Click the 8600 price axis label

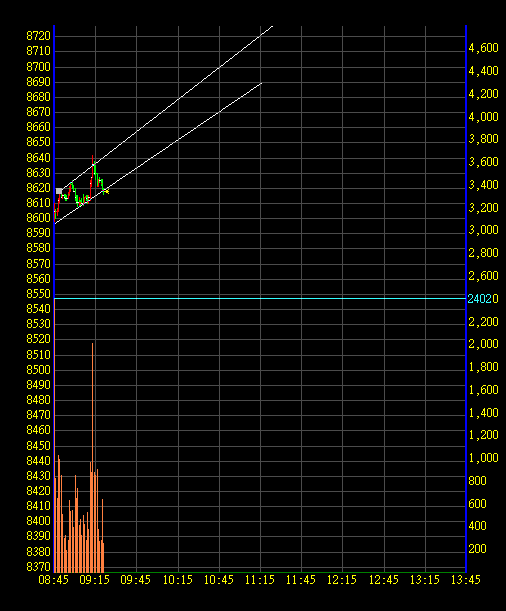coord(39,217)
